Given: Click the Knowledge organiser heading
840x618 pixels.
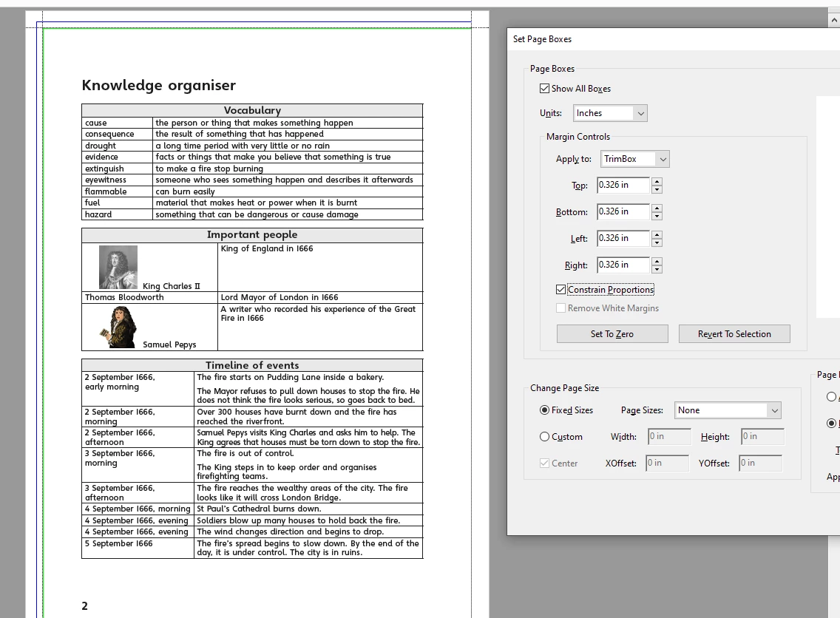Looking at the screenshot, I should (158, 85).
